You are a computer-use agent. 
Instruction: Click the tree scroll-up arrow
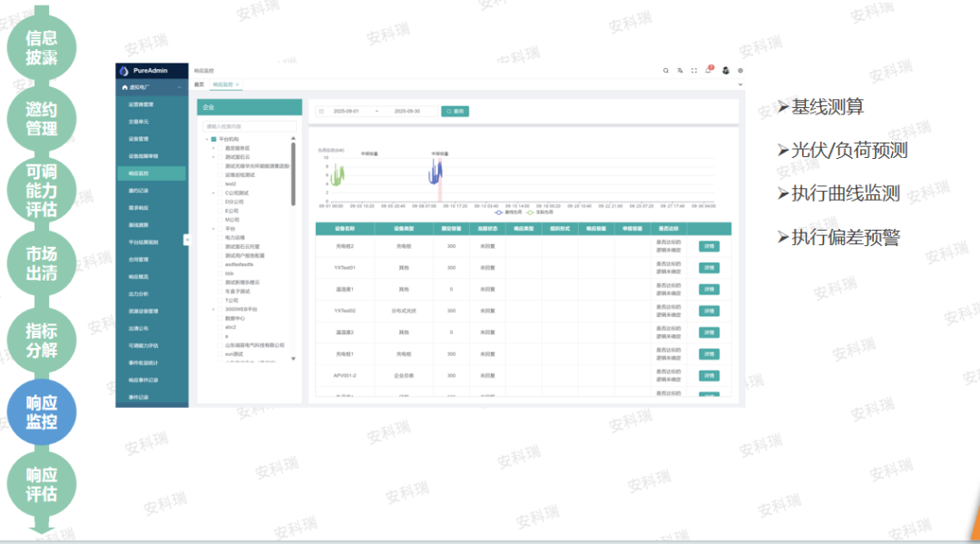pyautogui.click(x=293, y=138)
